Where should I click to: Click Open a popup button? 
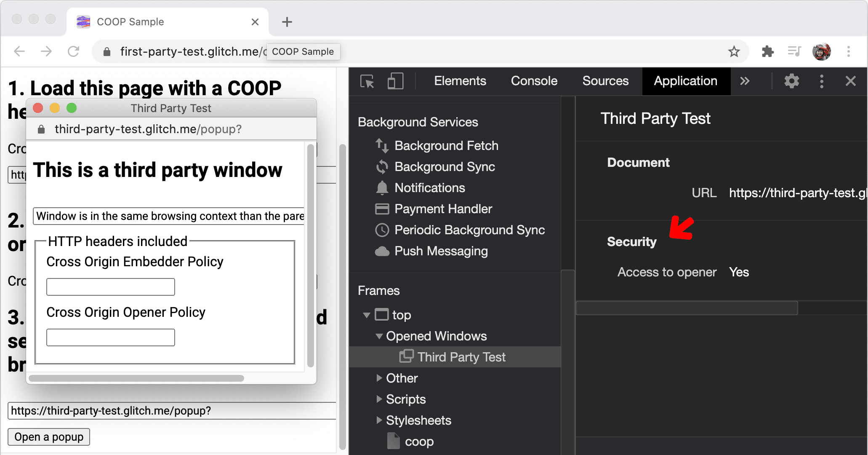point(49,436)
